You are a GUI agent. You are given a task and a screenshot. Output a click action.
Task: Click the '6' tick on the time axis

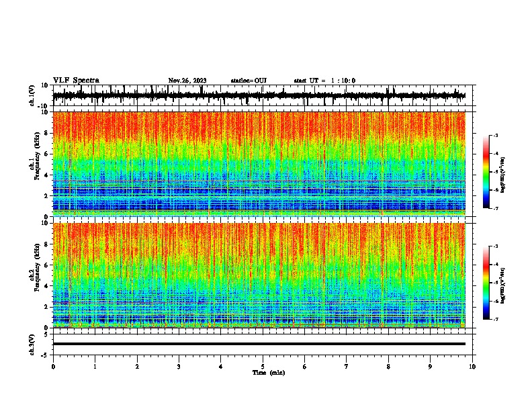click(x=305, y=367)
